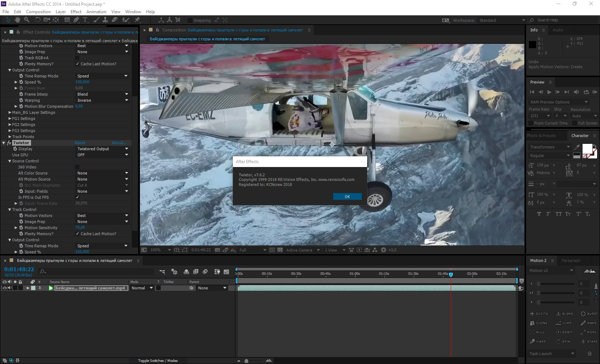Select the Pen tool in the toolbar
600x364 pixels.
point(76,20)
